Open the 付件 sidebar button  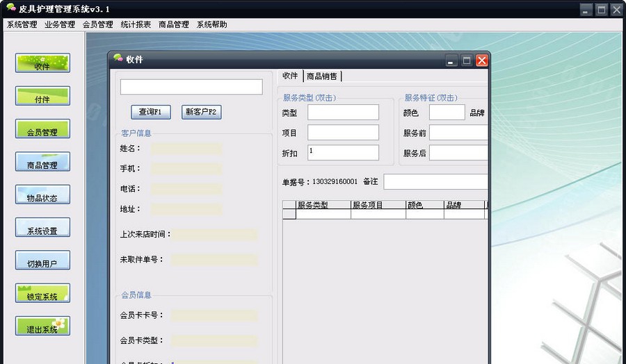42,96
